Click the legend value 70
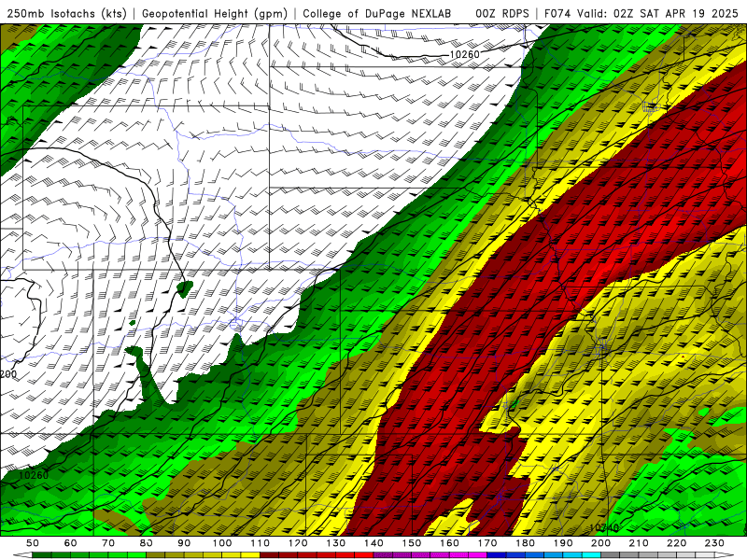The height and width of the screenshot is (560, 747). pos(108,543)
